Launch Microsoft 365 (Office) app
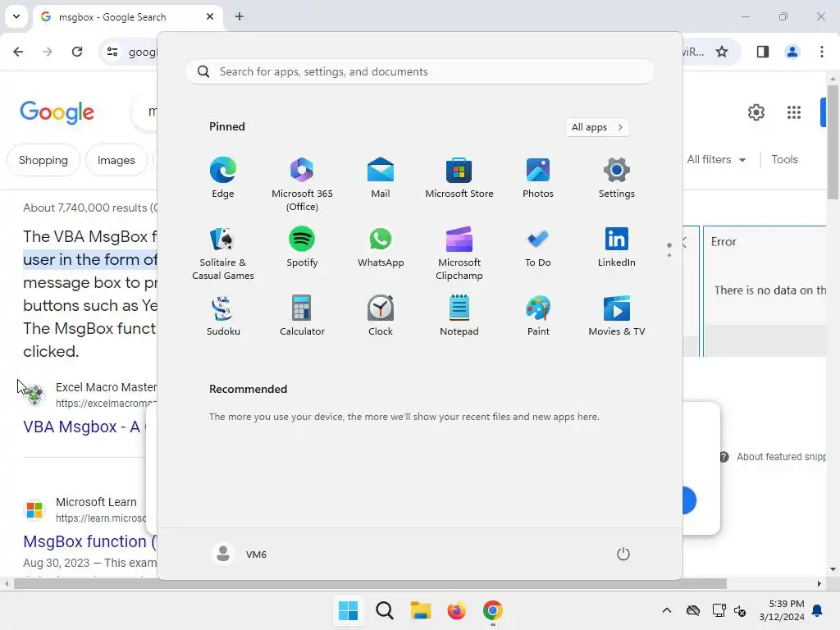This screenshot has width=840, height=630. pyautogui.click(x=302, y=184)
